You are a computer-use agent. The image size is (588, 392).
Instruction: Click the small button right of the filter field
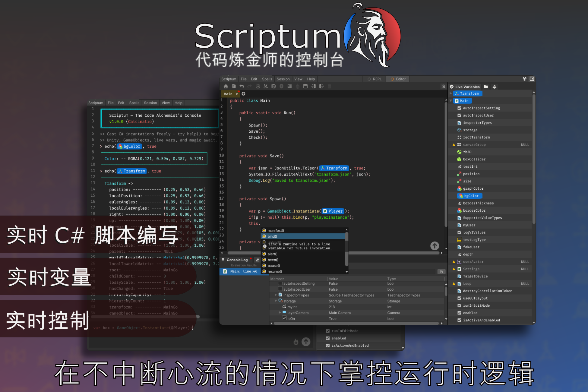441,272
